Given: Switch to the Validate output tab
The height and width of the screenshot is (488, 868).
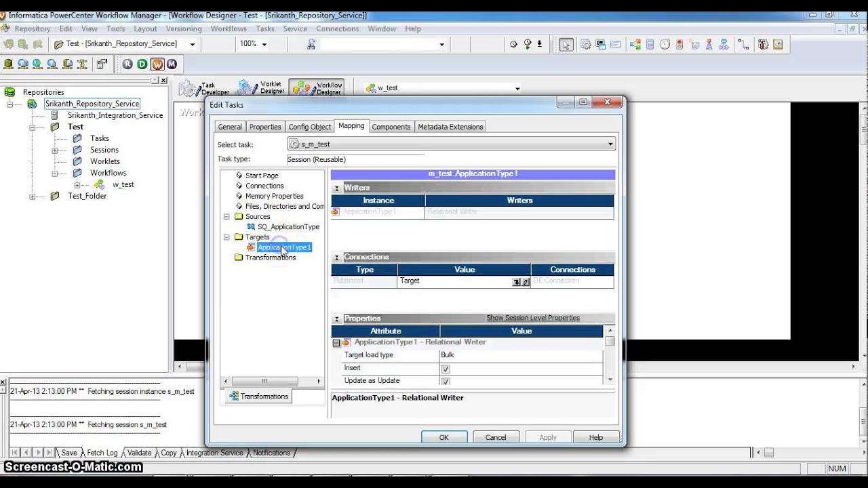Looking at the screenshot, I should pyautogui.click(x=140, y=453).
